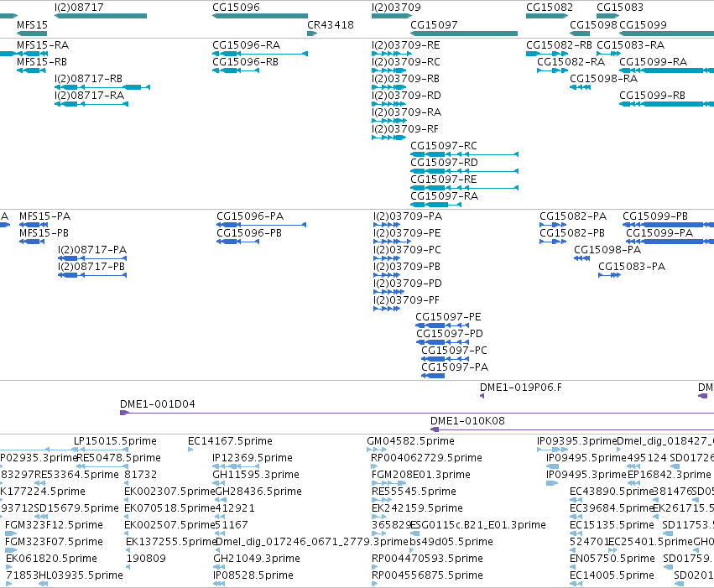Open the l(2)03709-PF protein label
Viewport: 714px width, 588px height.
(x=407, y=300)
